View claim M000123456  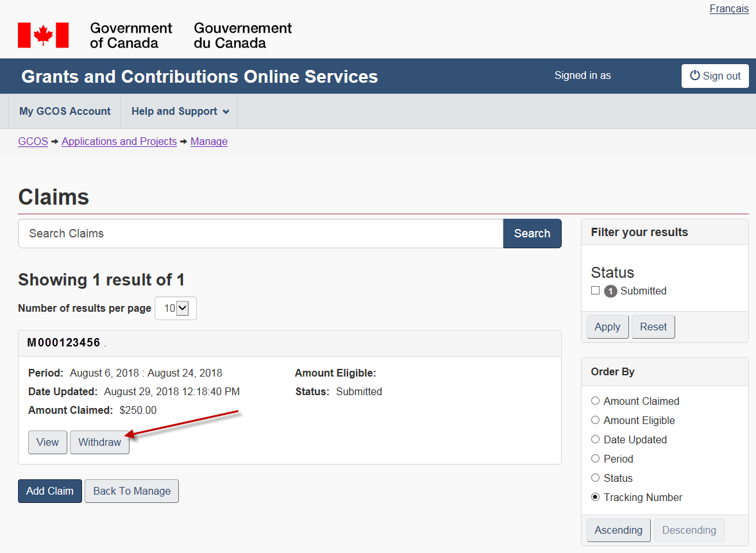[x=47, y=442]
